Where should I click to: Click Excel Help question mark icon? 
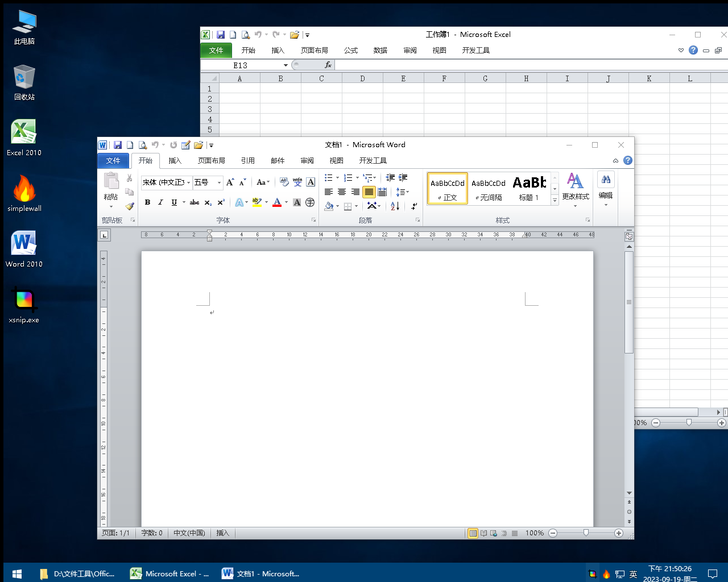point(693,50)
